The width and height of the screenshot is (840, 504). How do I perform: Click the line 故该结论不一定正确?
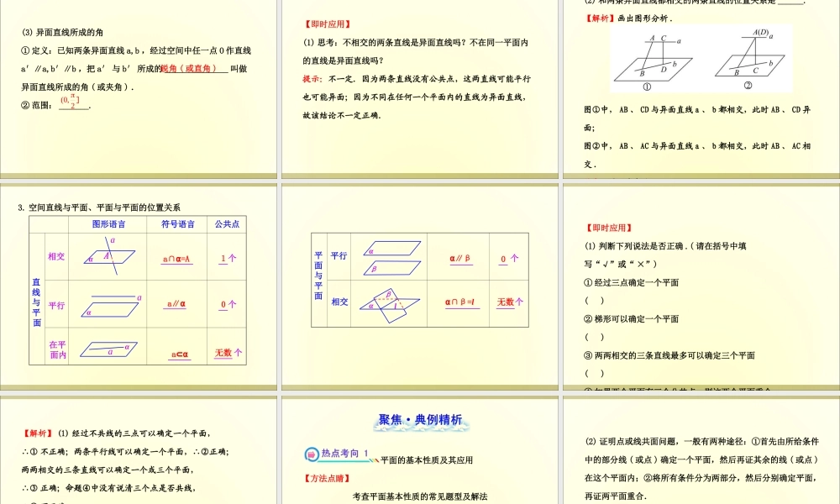pos(343,115)
